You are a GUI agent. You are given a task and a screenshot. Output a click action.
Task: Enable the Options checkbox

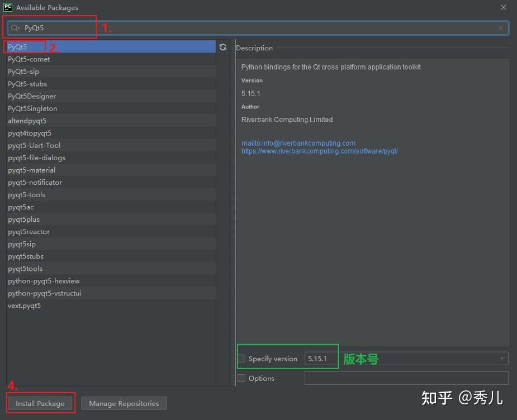pyautogui.click(x=241, y=378)
